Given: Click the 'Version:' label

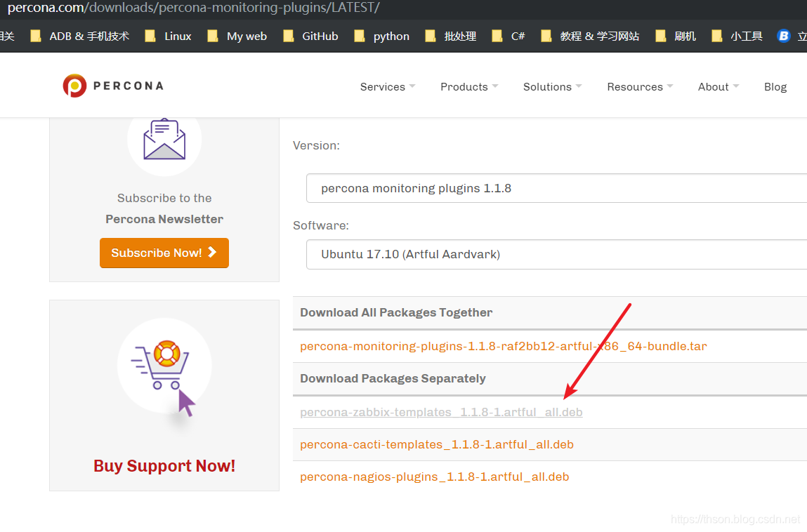Looking at the screenshot, I should click(x=316, y=145).
